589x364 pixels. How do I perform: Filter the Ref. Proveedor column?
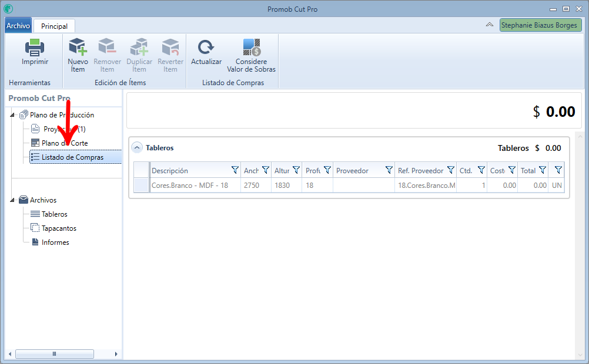click(451, 170)
